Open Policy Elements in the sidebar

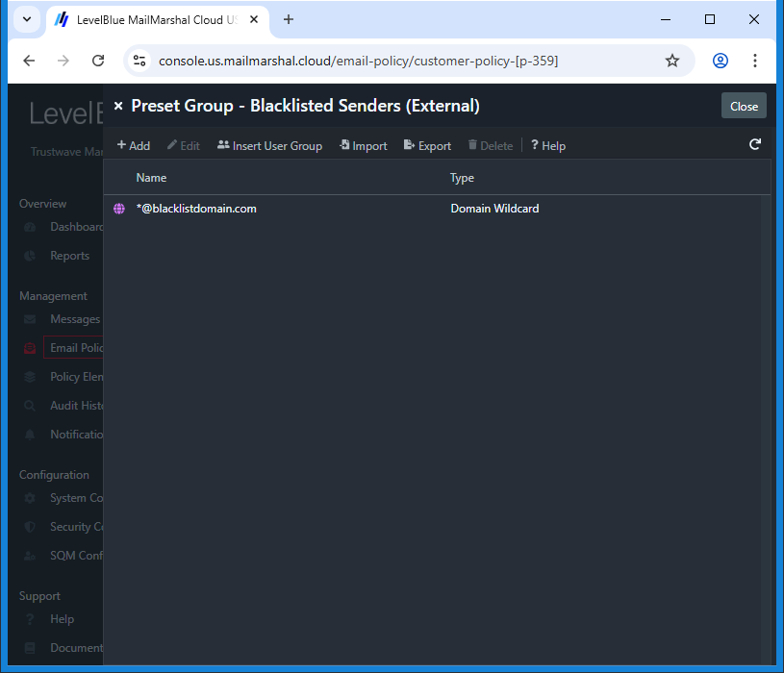click(x=77, y=377)
